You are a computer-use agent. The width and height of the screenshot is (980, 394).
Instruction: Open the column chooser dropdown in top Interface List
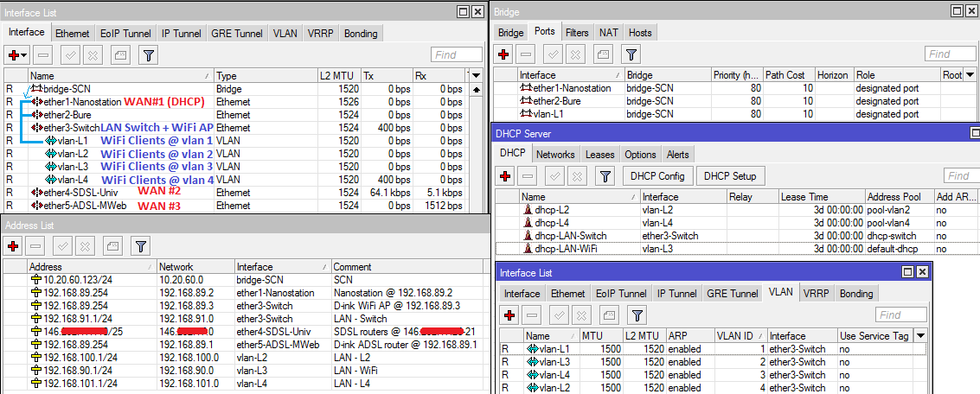point(477,75)
